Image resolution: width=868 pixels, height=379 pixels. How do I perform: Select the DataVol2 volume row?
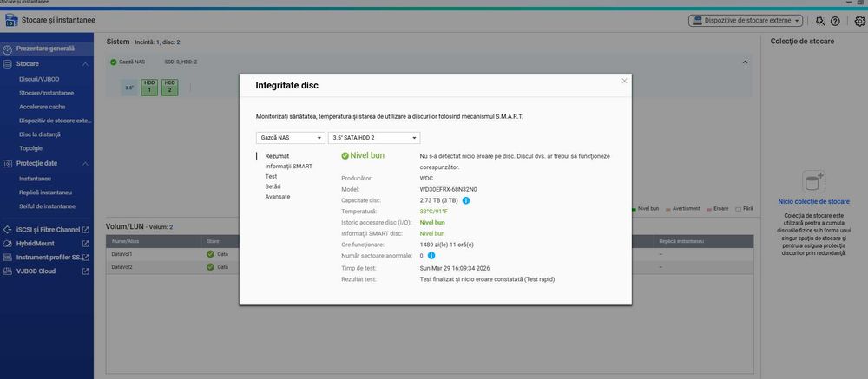430,266
